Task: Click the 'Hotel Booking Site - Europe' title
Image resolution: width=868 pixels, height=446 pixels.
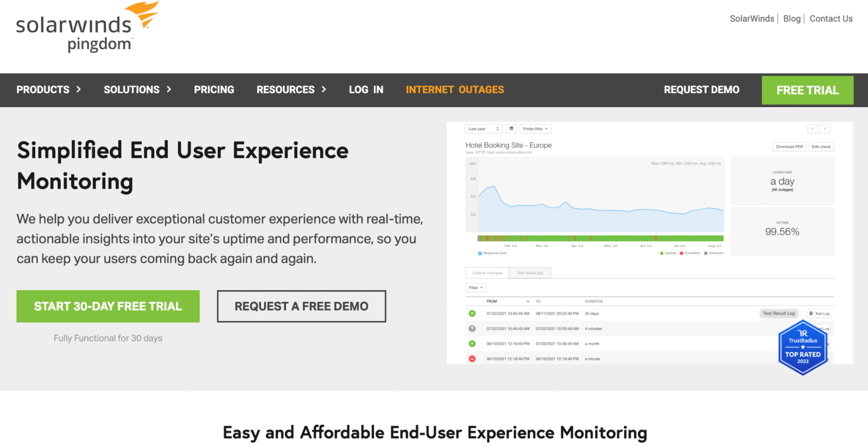Action: pos(508,145)
